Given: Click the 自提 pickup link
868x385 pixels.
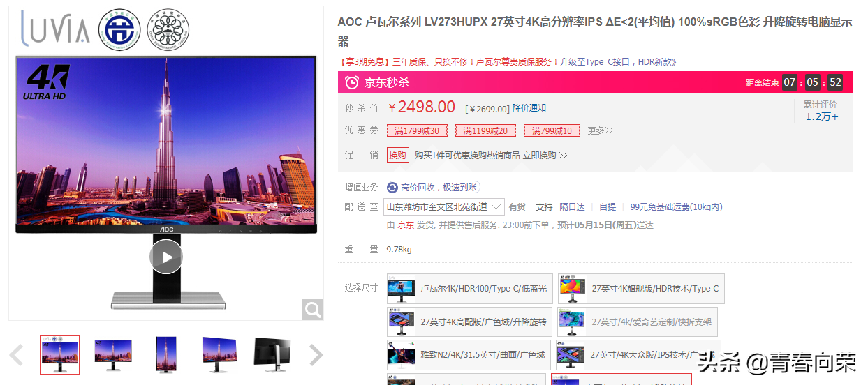Looking at the screenshot, I should click(x=608, y=207).
